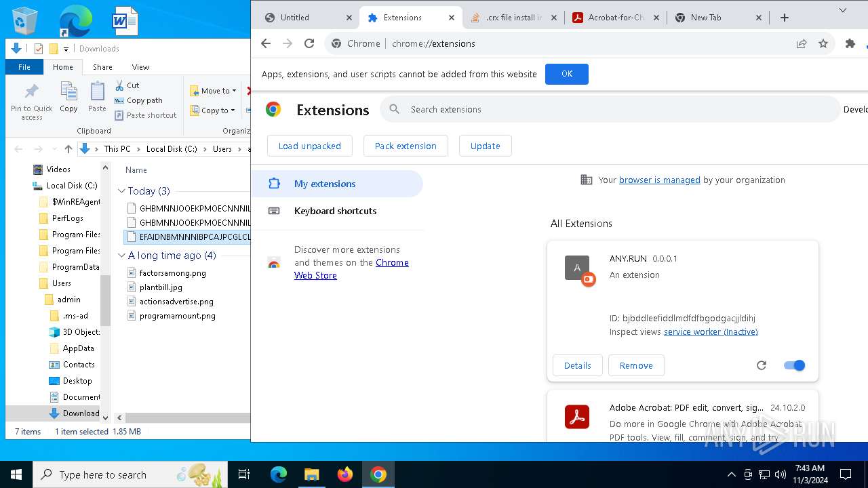868x488 pixels.
Task: Open View ribbon tab in Explorer
Action: tap(140, 67)
